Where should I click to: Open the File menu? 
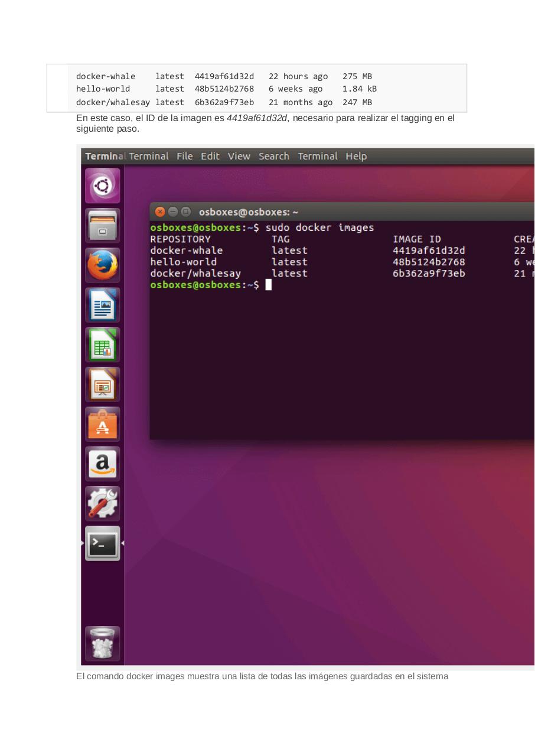(184, 156)
